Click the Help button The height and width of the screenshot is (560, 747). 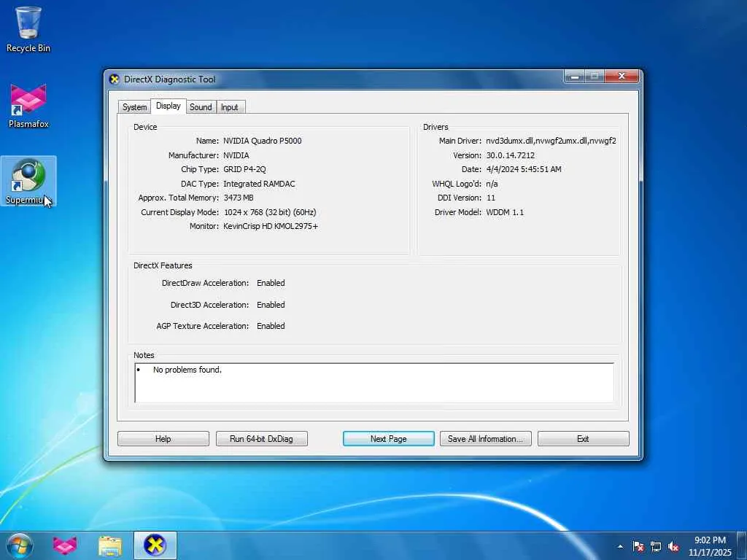point(163,438)
